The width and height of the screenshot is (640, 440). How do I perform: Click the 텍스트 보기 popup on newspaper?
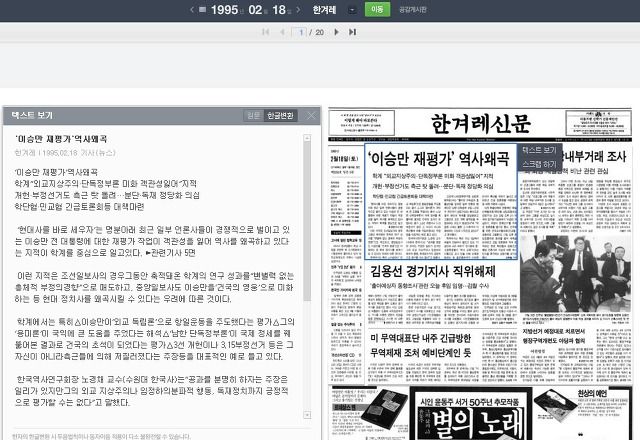click(x=539, y=150)
